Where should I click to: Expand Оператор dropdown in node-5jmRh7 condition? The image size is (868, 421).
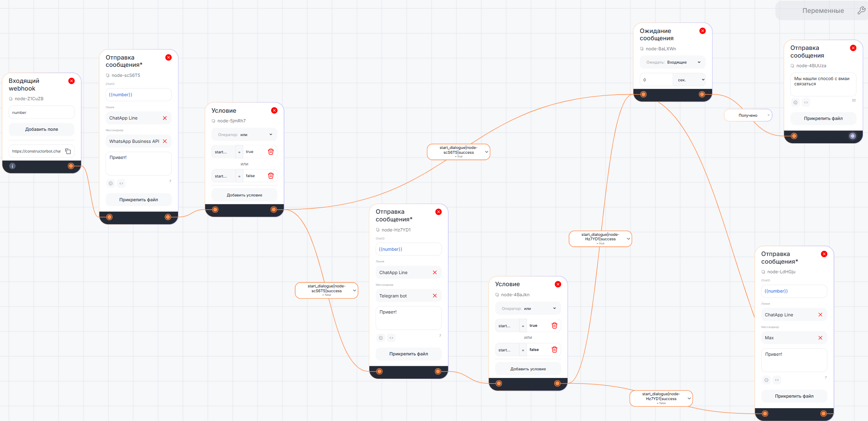244,135
